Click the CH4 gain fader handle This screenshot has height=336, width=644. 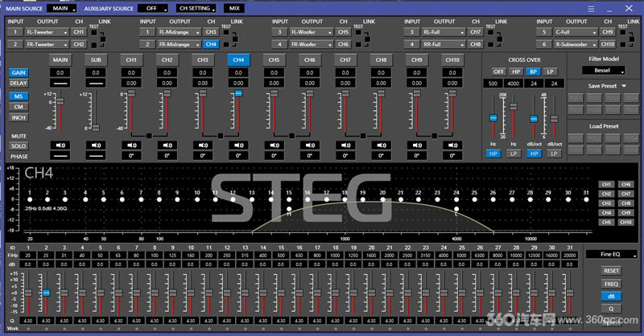point(238,93)
